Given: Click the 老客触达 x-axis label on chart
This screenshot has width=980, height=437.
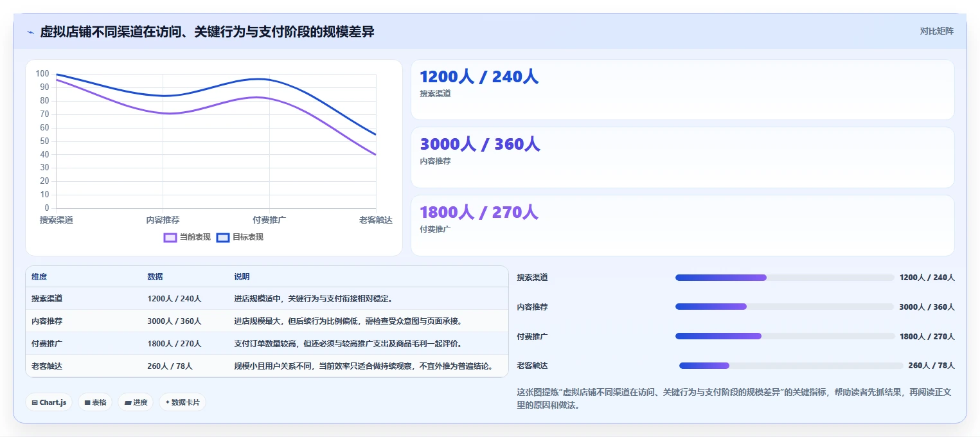Looking at the screenshot, I should coord(376,220).
